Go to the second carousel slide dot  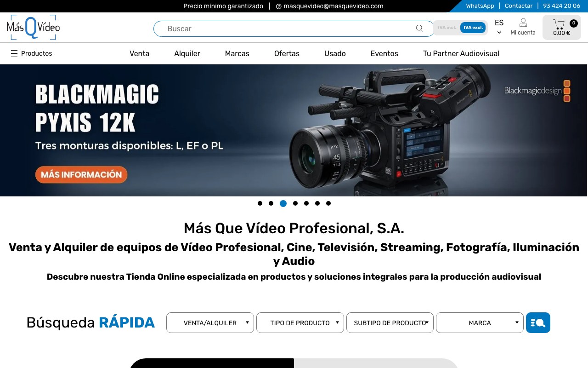pyautogui.click(x=271, y=203)
